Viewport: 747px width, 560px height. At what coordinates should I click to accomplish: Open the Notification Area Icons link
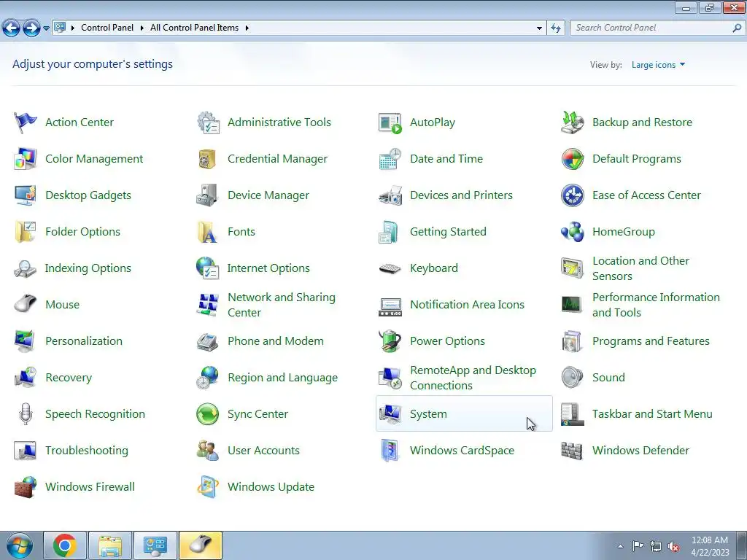tap(467, 305)
